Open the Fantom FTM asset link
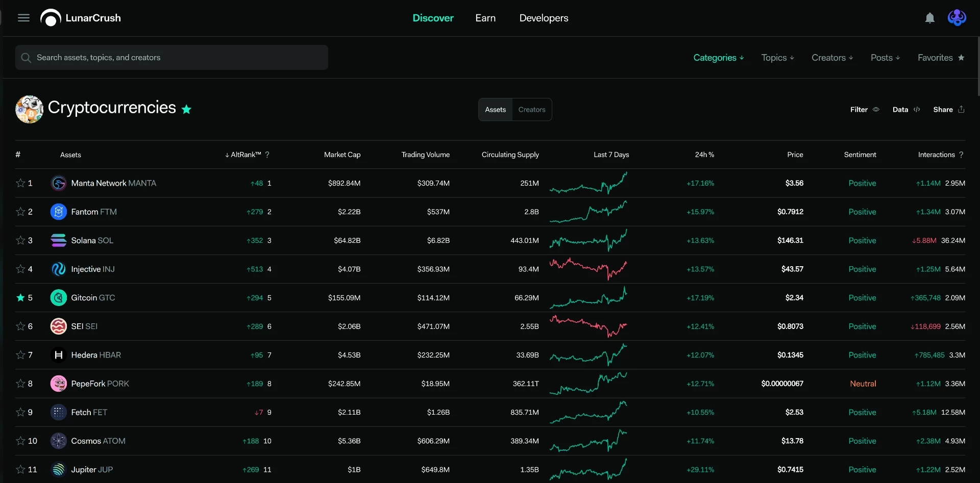Viewport: 980px width, 483px height. pos(94,212)
